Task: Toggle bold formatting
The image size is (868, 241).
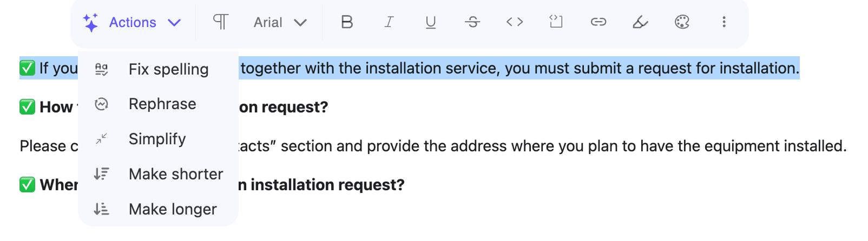Action: [347, 22]
